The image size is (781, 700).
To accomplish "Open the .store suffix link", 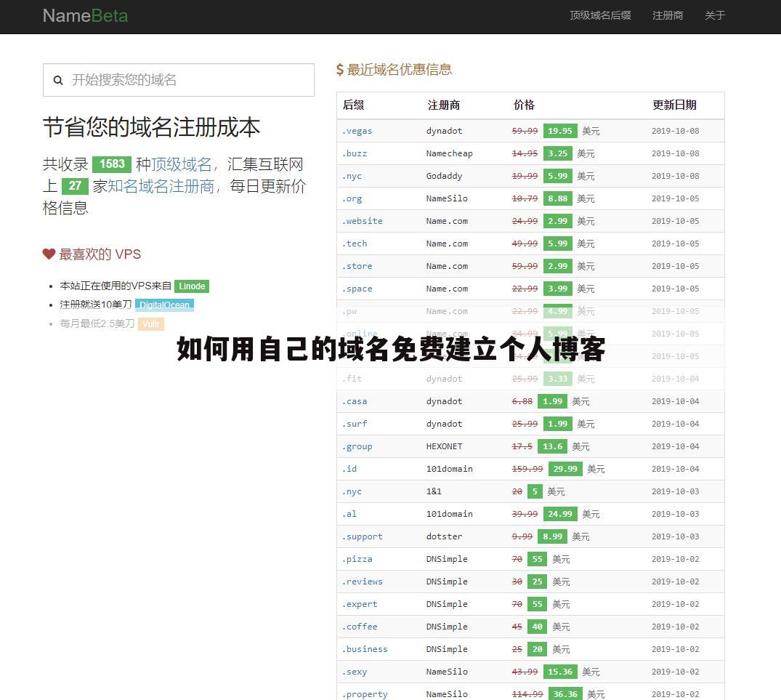I will 357,266.
